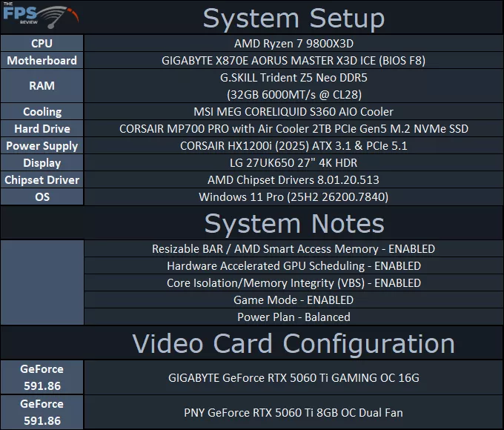Click GeForce 591.86 label beside PNY card
The image size is (504, 430).
point(42,412)
